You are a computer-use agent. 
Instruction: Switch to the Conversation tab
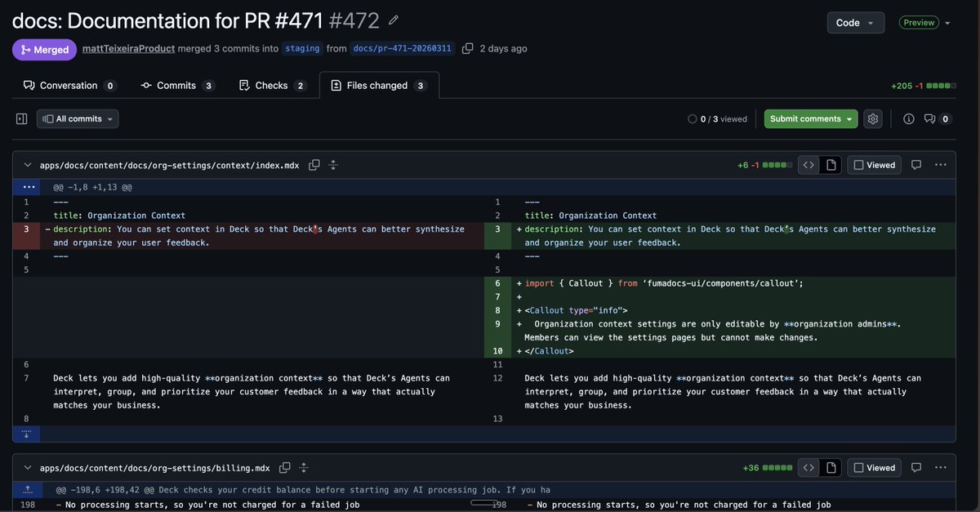coord(69,86)
